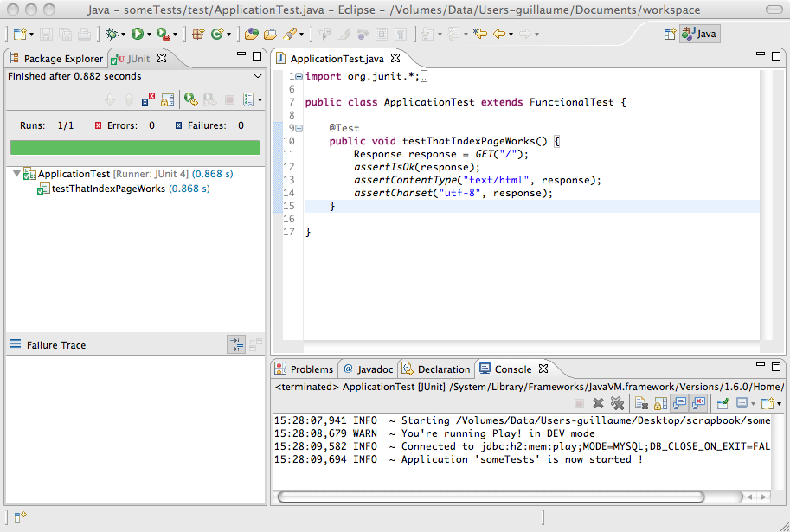The width and height of the screenshot is (790, 532).
Task: Click the Debug bug icon in toolbar
Action: pyautogui.click(x=110, y=34)
